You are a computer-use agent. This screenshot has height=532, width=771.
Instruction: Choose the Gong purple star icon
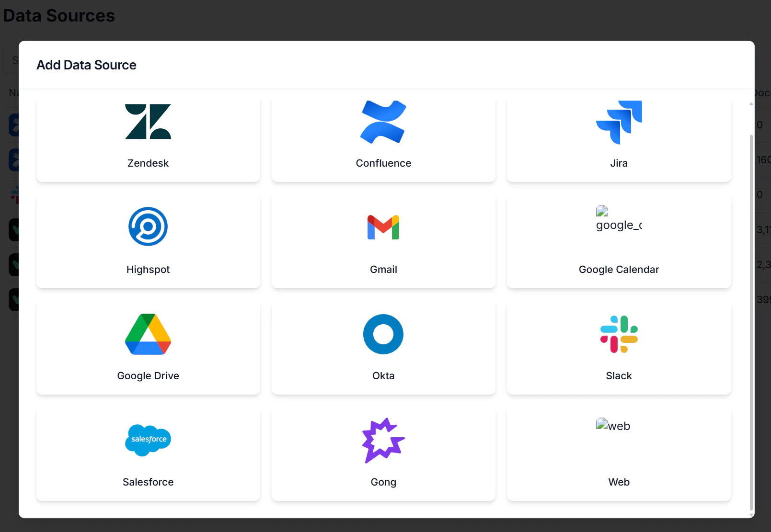click(383, 441)
